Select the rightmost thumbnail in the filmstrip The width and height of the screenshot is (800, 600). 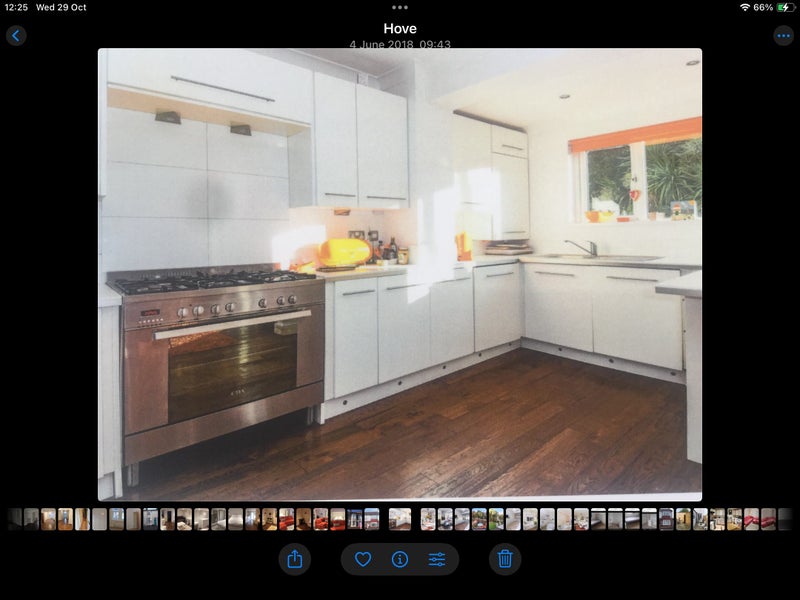click(x=785, y=519)
